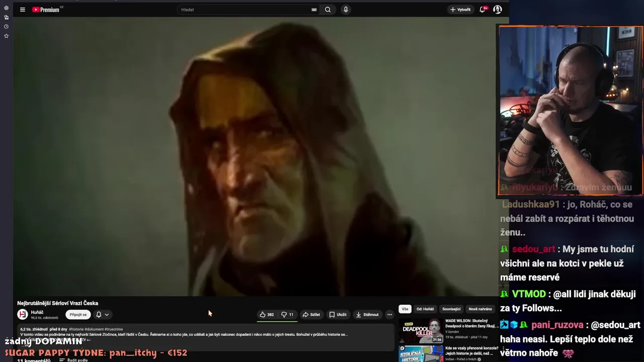Open the bookmarks star sidebar icon
This screenshot has width=644, height=362.
6,36
